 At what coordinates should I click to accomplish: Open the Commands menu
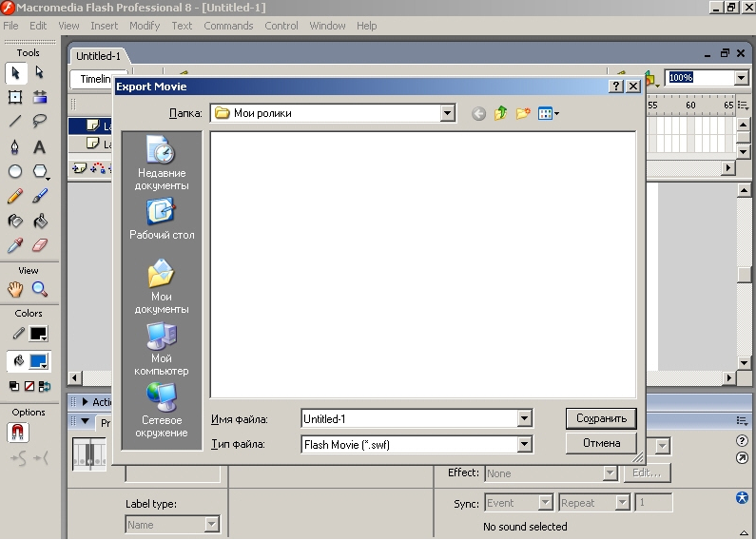tap(228, 26)
